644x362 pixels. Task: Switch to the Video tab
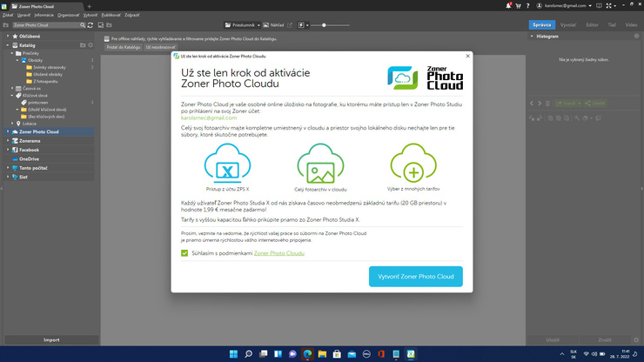tap(631, 25)
